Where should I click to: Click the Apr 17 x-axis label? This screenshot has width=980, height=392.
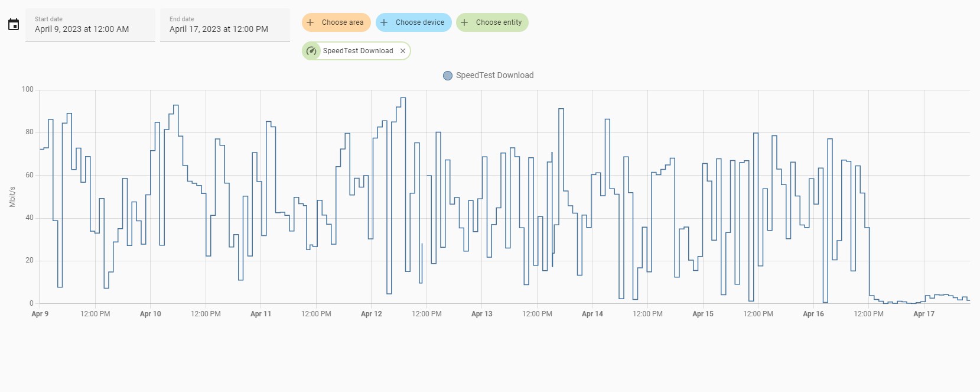click(923, 314)
